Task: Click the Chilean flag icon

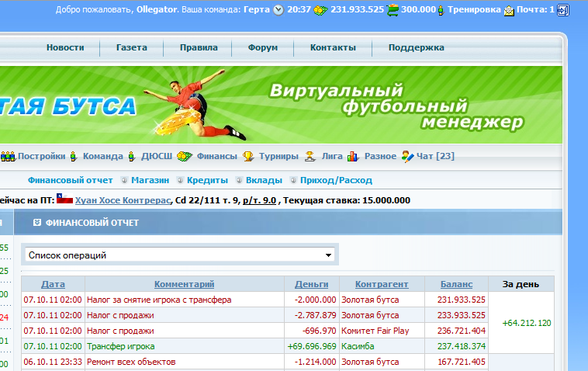Action: point(65,199)
